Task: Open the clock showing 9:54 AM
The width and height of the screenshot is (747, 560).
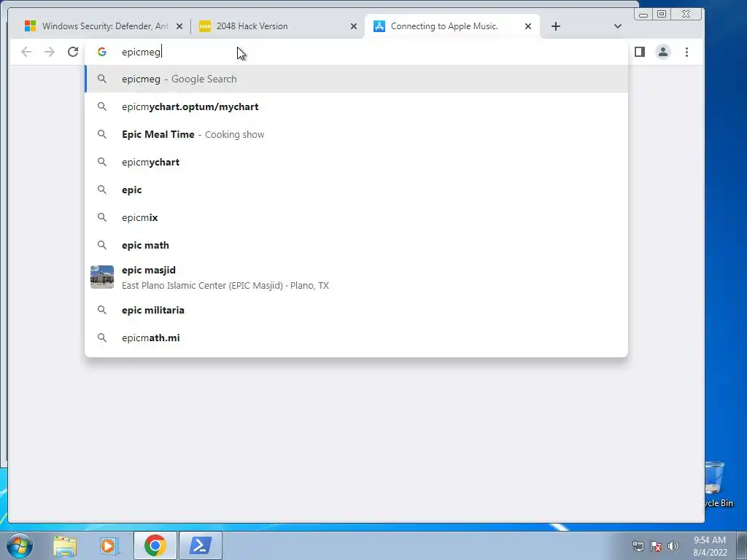Action: (x=710, y=546)
